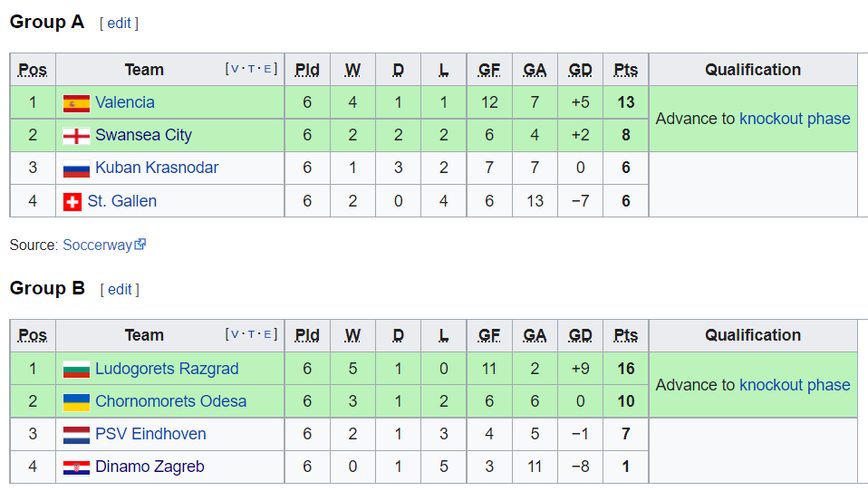
Task: Open the Group A edit link
Action: (x=119, y=24)
